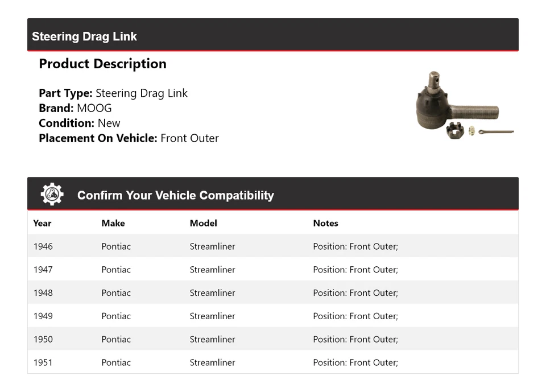546x392 pixels.
Task: Click the Year column header
Action: tap(42, 223)
